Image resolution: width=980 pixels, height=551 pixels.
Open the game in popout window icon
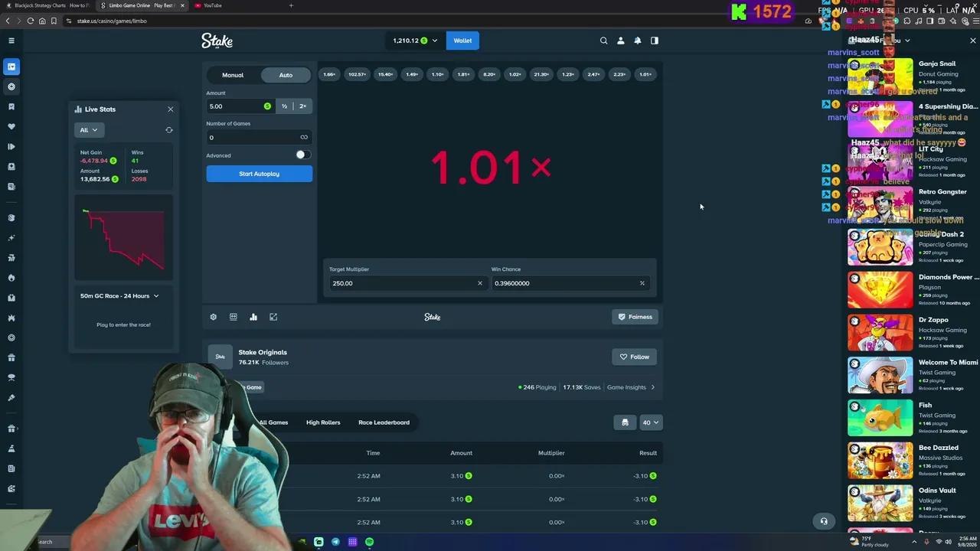273,317
